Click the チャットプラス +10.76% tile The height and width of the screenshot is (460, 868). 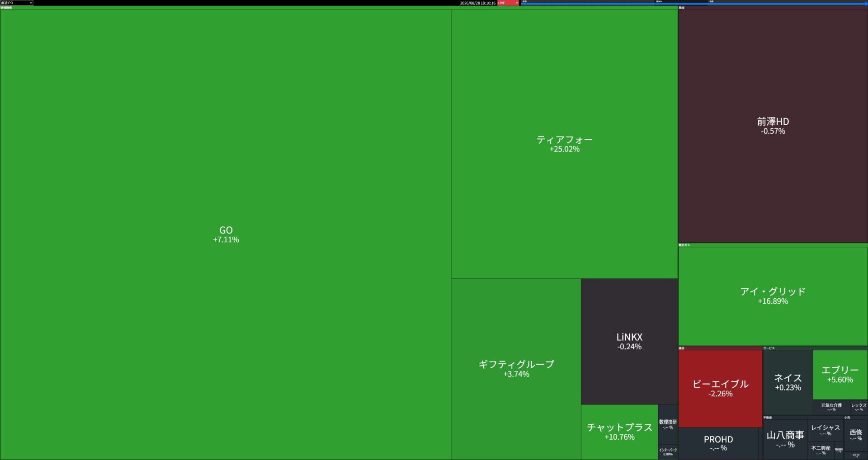(x=619, y=432)
